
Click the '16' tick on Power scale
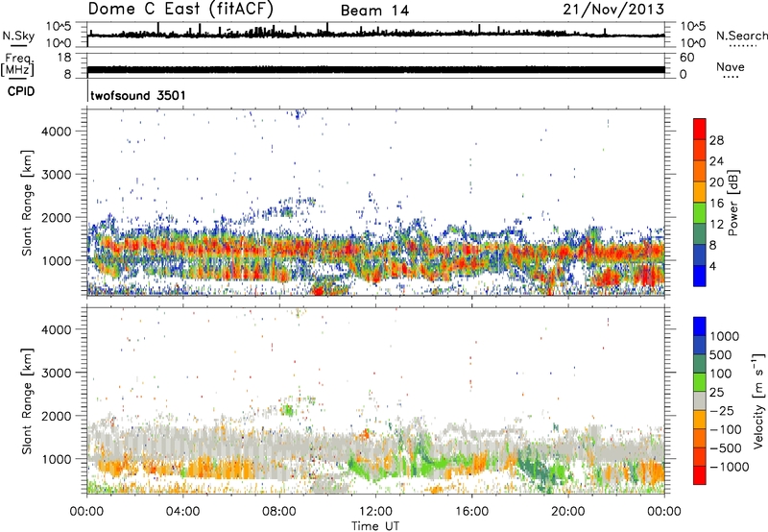[716, 204]
